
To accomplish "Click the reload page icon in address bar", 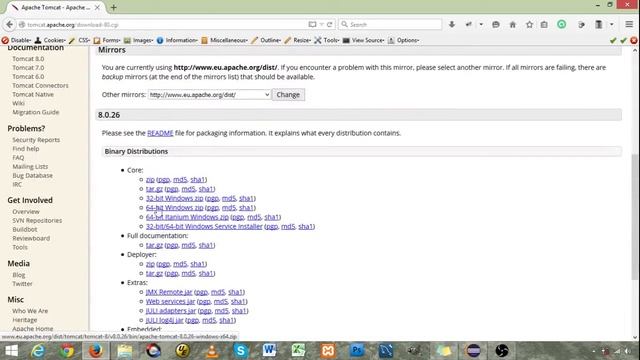I will coord(329,24).
